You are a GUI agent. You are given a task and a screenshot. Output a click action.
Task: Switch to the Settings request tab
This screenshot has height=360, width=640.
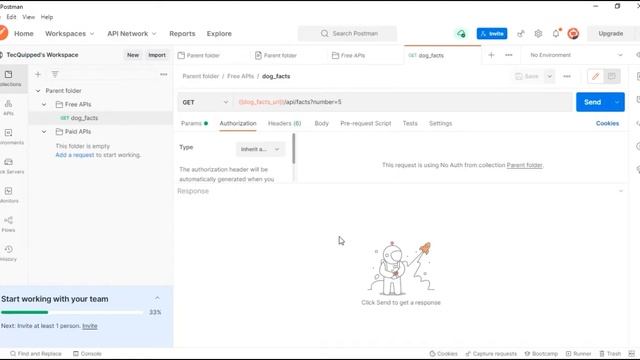pos(440,123)
